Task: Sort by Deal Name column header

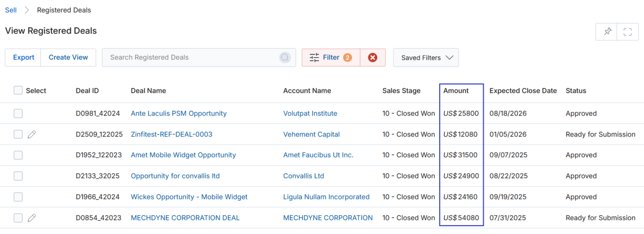Action: coord(148,91)
